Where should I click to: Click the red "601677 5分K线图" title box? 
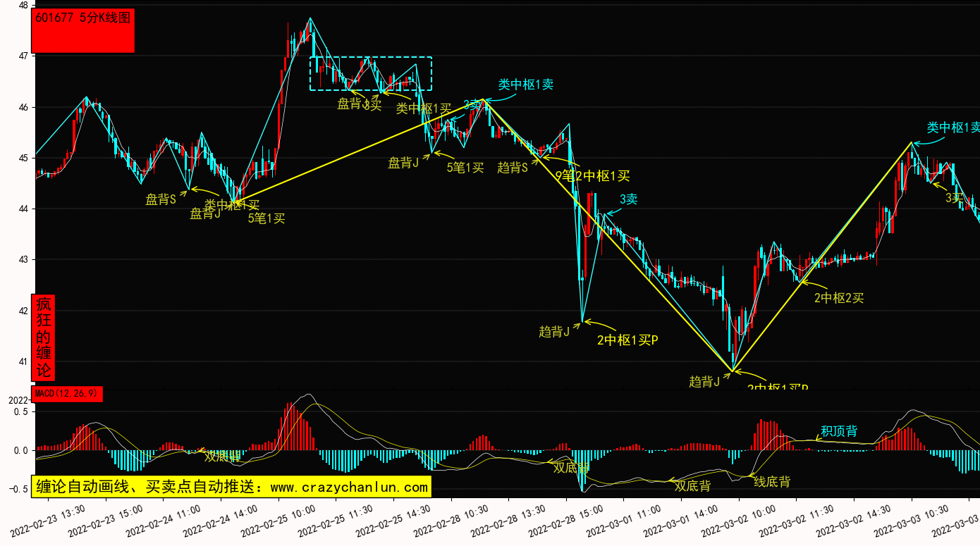(83, 31)
